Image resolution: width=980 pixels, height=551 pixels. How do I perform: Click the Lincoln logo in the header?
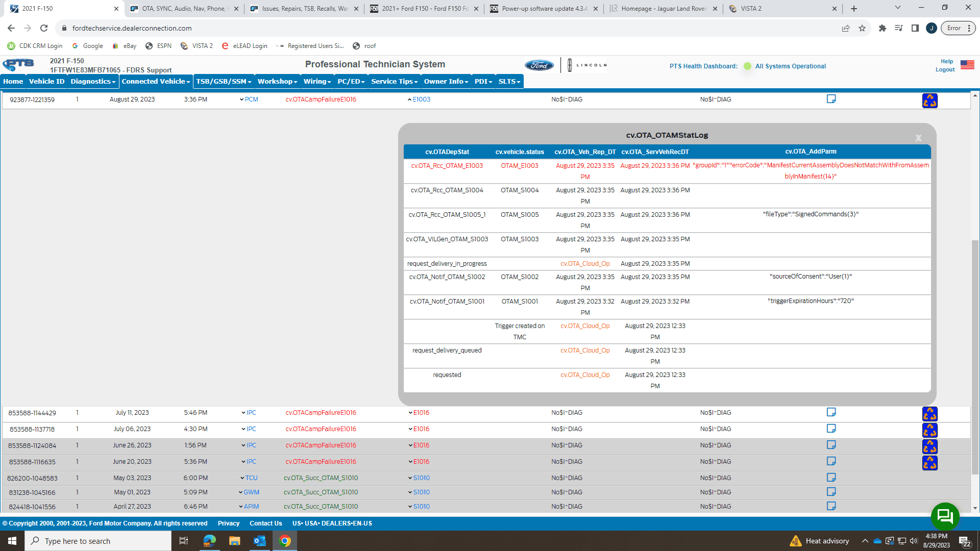click(x=585, y=65)
